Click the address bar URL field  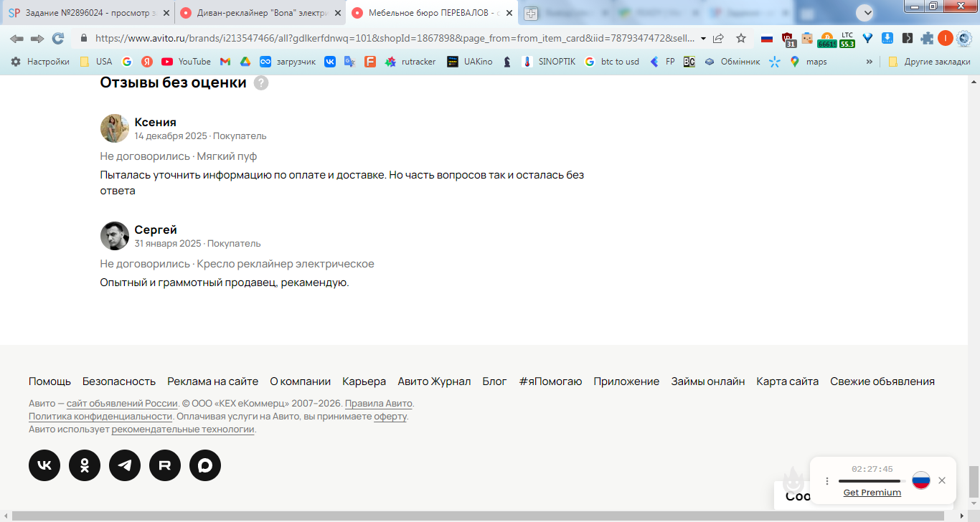tap(395, 39)
